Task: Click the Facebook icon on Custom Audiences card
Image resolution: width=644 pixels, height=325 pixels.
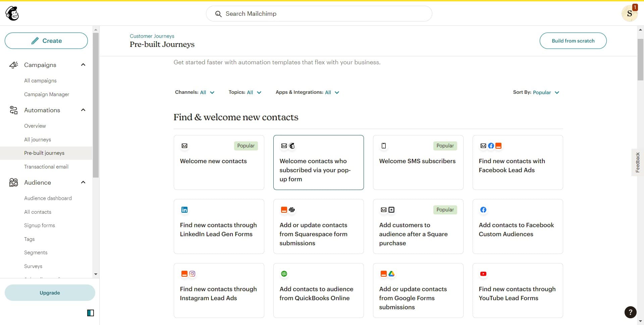Action: pos(483,210)
